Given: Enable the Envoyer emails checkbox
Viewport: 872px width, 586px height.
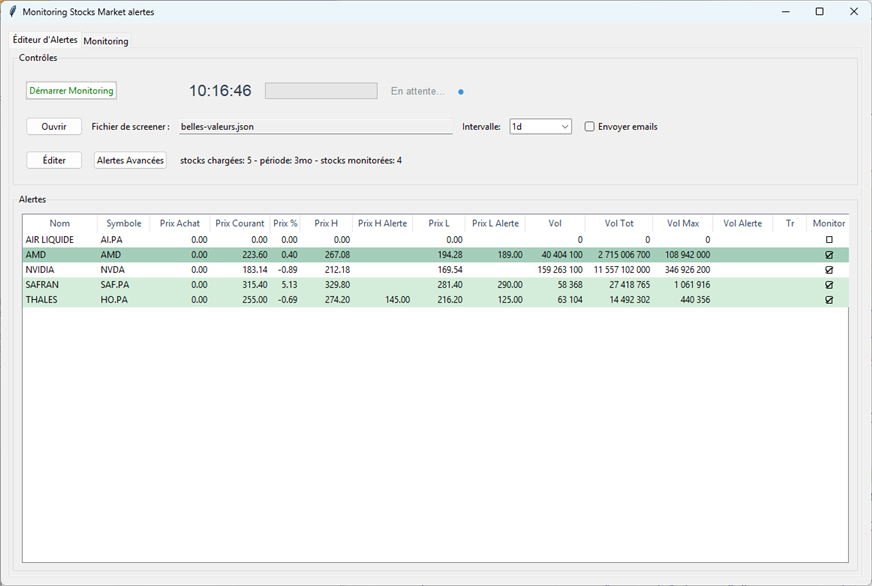Looking at the screenshot, I should click(590, 127).
